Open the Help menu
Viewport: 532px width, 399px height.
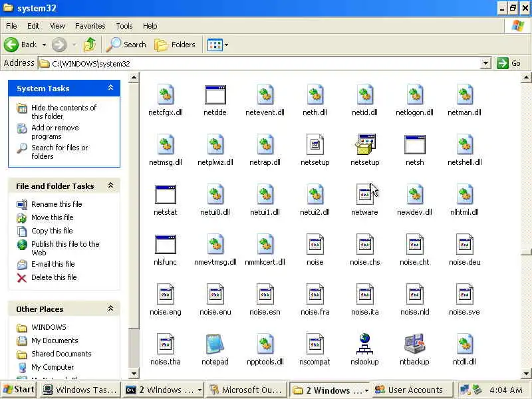(150, 26)
